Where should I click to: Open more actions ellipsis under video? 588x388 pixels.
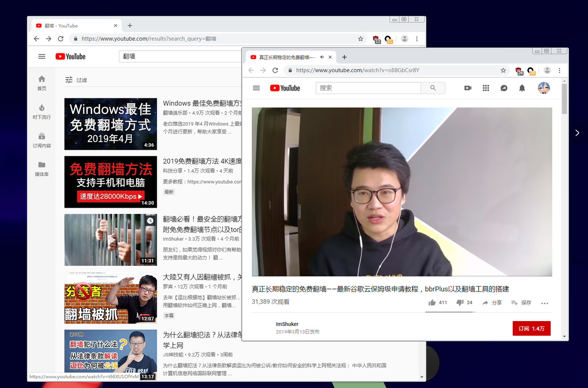point(544,303)
